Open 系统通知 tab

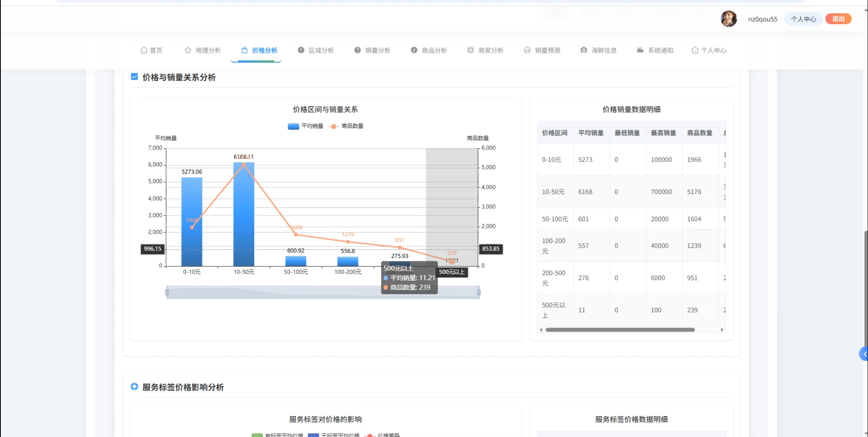click(x=656, y=50)
